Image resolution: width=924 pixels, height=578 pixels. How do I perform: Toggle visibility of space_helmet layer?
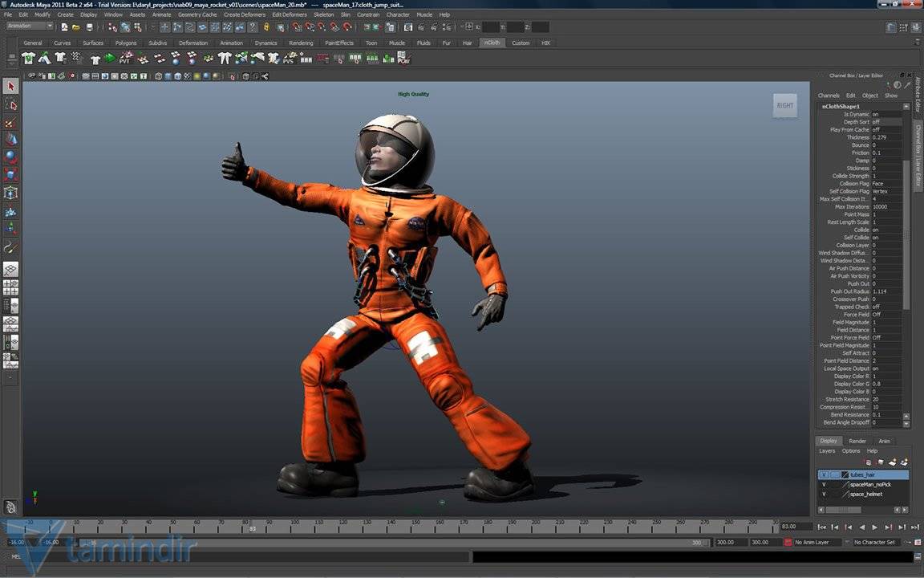click(x=824, y=495)
